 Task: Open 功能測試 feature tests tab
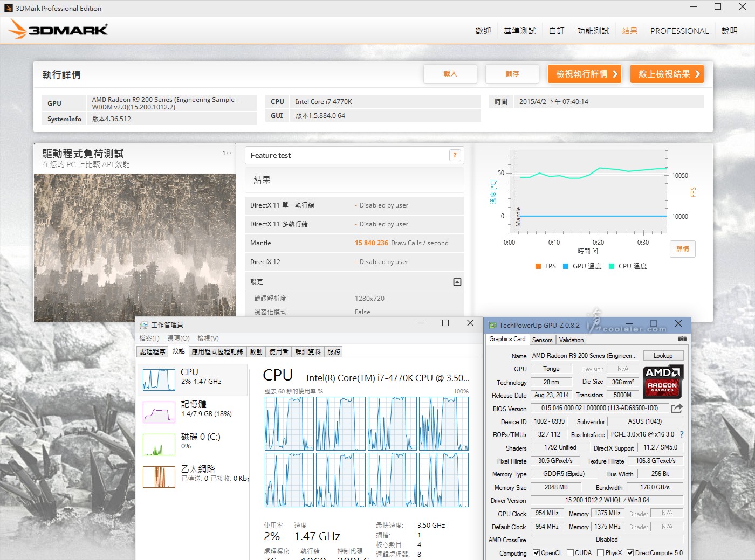pyautogui.click(x=593, y=31)
